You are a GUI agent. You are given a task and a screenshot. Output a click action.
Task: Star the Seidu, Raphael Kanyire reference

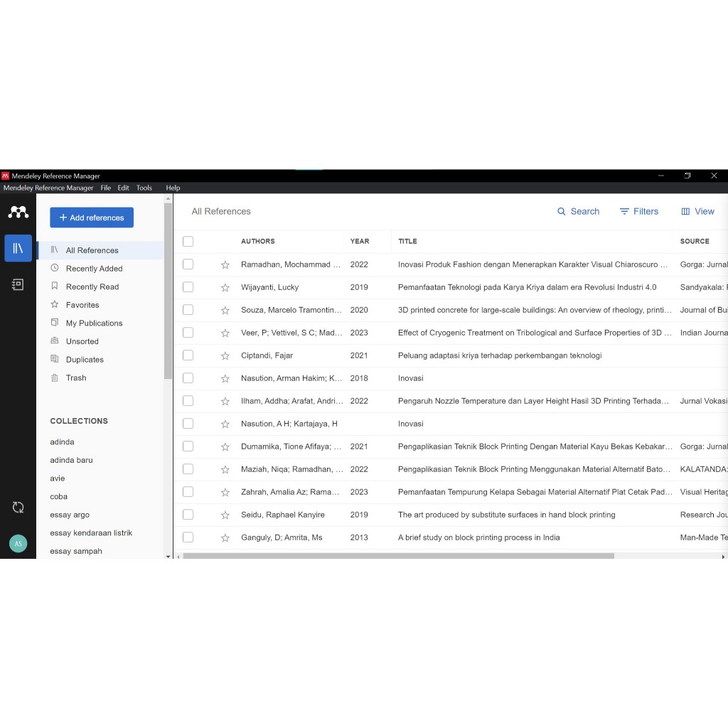coord(225,515)
